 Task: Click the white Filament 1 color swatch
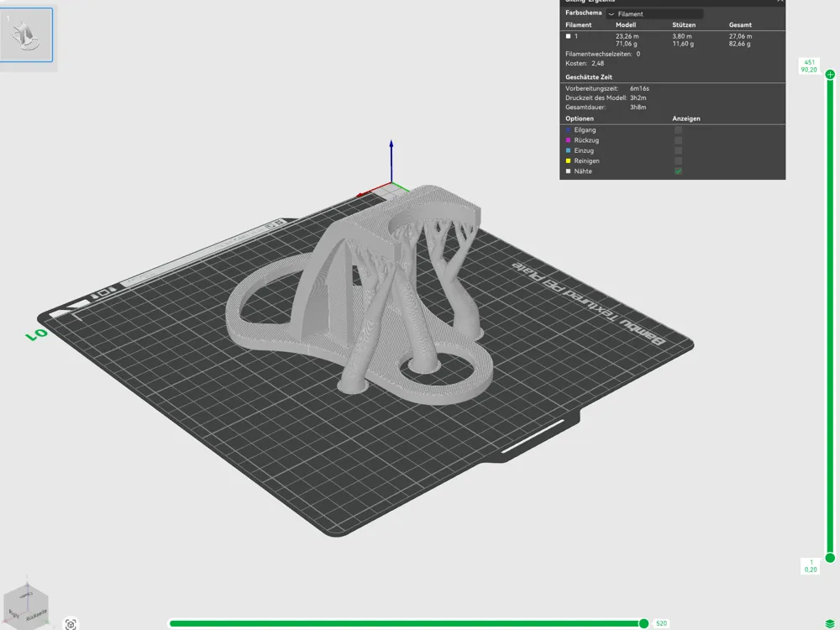coord(569,36)
